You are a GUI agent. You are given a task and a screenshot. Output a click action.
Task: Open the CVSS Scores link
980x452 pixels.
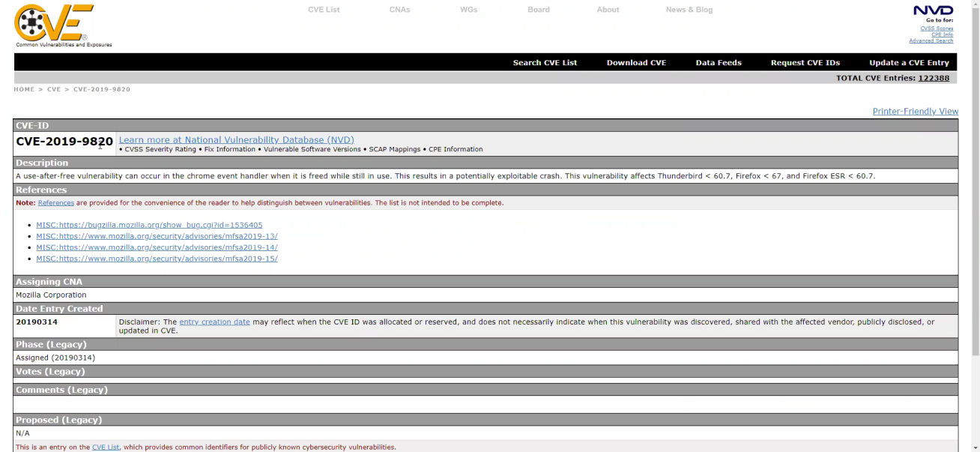(x=935, y=28)
